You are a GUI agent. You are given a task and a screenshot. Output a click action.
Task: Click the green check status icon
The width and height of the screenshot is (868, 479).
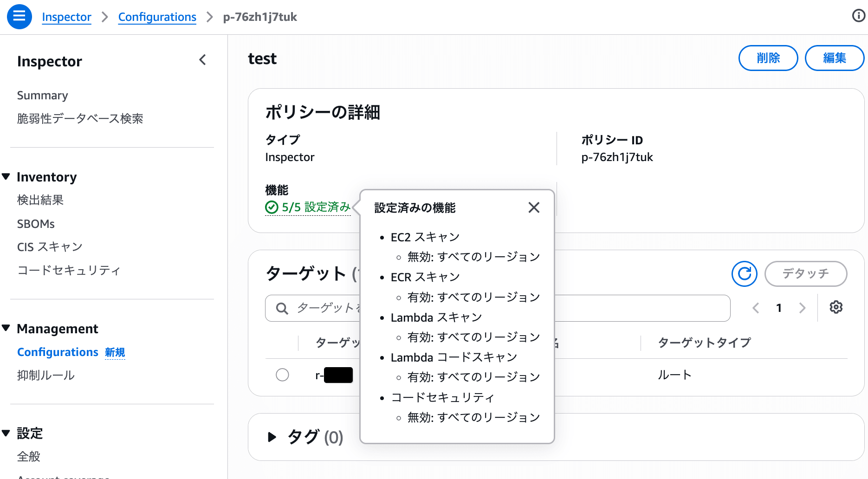click(272, 207)
